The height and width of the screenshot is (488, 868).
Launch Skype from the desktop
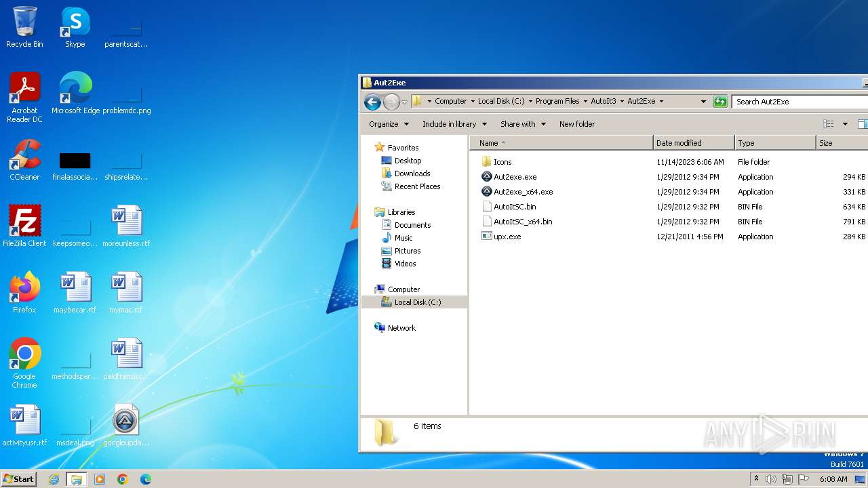(x=75, y=27)
